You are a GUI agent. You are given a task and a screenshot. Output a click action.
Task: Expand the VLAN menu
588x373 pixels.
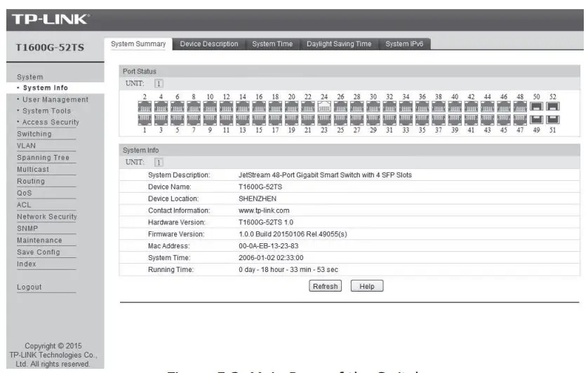point(26,145)
